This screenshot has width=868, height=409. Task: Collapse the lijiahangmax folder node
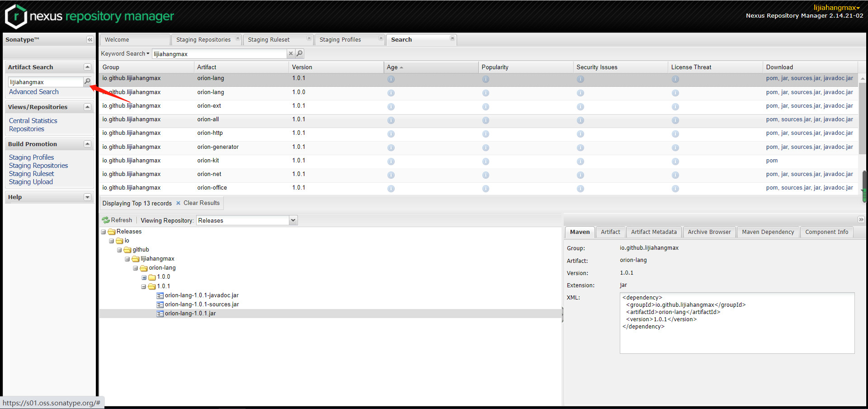click(127, 259)
